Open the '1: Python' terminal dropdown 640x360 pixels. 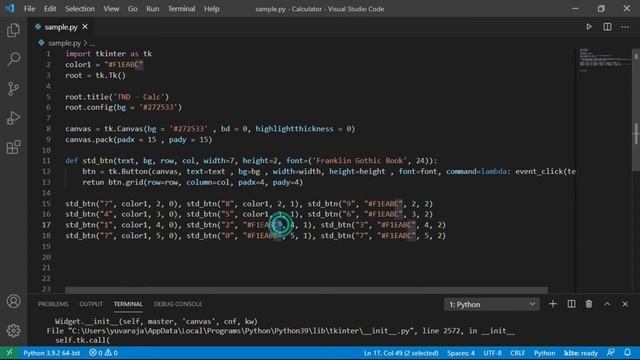pos(491,304)
